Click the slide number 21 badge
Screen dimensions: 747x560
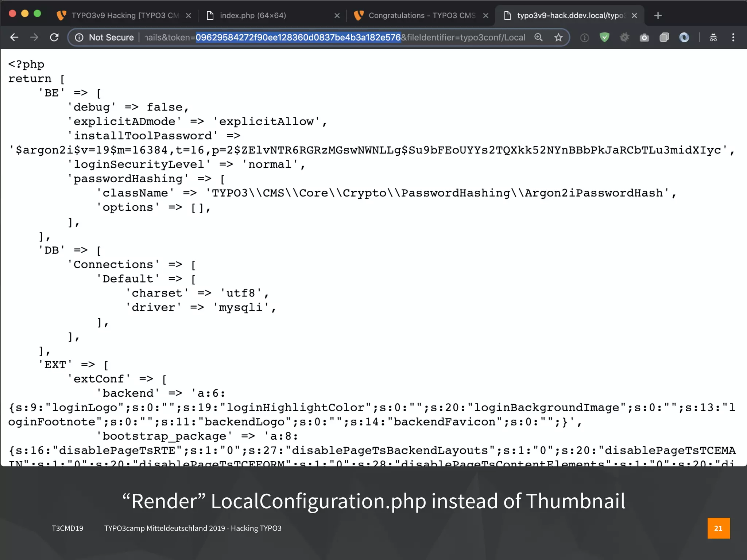(x=719, y=528)
